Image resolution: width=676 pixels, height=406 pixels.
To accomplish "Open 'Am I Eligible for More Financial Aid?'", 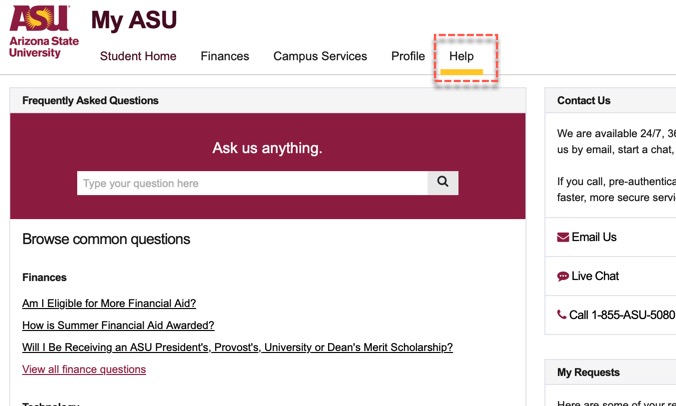I will coord(109,303).
